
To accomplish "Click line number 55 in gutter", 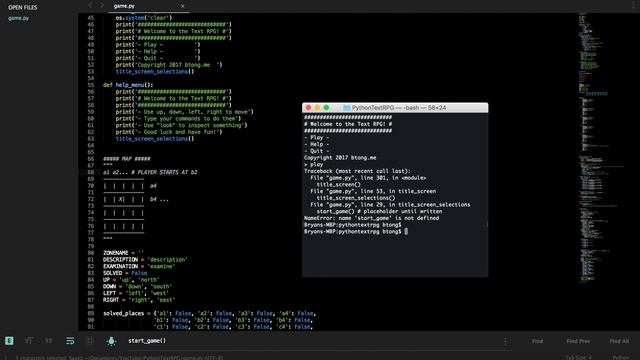I will [91, 85].
